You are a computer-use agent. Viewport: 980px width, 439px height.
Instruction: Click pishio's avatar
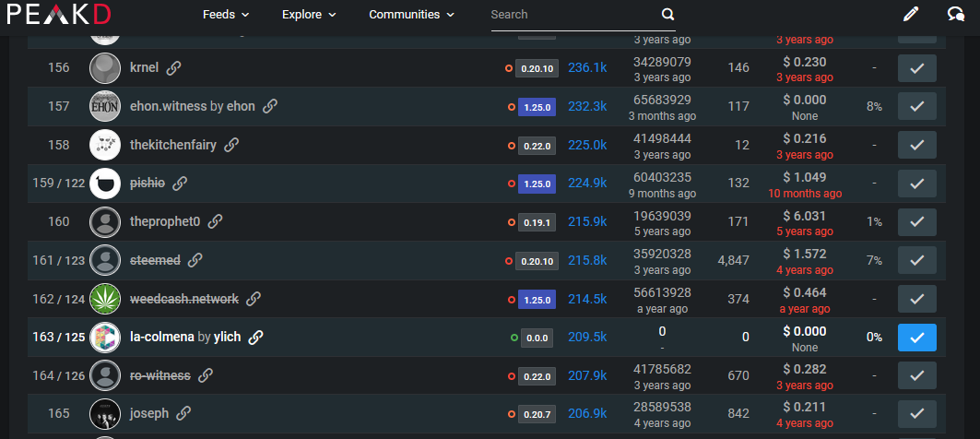pyautogui.click(x=105, y=184)
